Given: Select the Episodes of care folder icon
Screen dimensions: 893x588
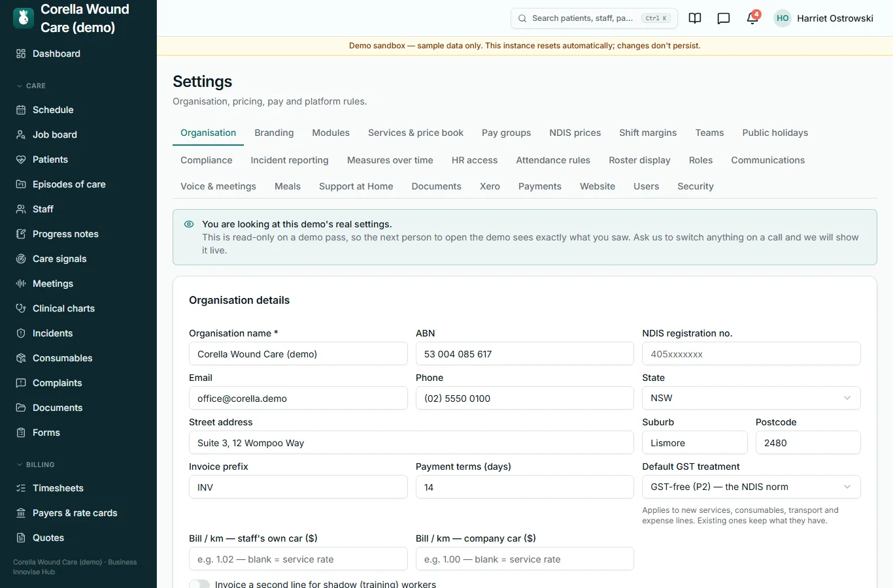Looking at the screenshot, I should 21,184.
